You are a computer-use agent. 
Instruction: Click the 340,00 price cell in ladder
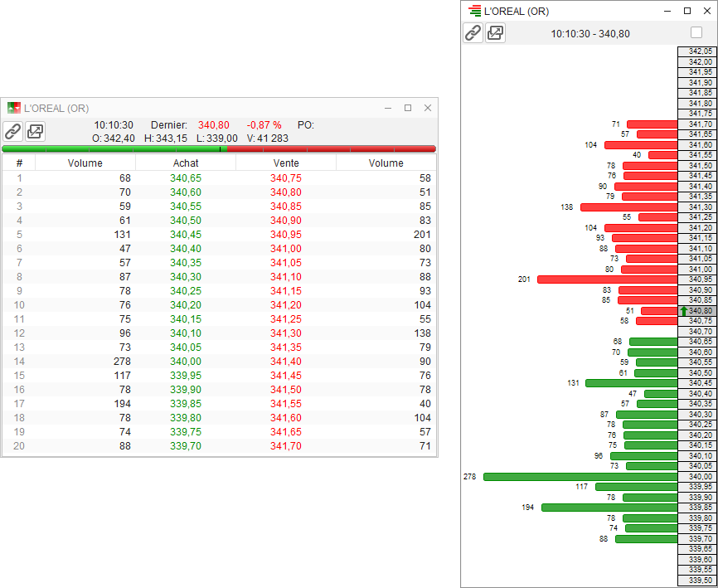click(x=698, y=477)
